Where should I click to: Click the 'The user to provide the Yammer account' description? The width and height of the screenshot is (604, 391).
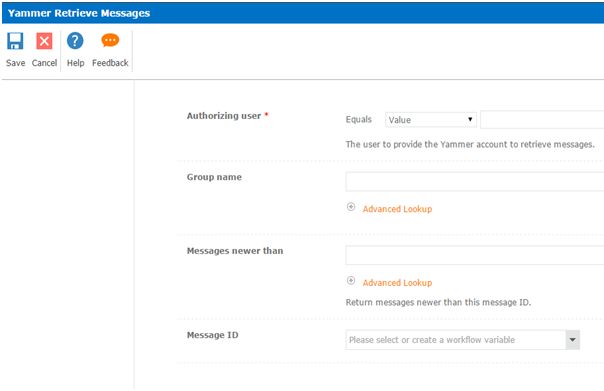pos(470,144)
